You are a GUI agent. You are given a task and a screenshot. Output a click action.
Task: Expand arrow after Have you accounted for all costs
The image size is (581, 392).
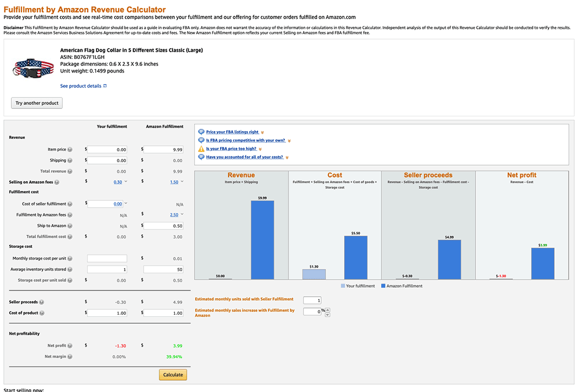[x=287, y=158]
